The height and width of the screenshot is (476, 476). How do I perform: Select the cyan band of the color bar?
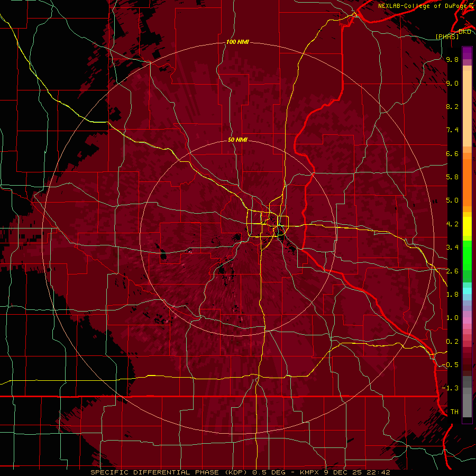(x=467, y=291)
